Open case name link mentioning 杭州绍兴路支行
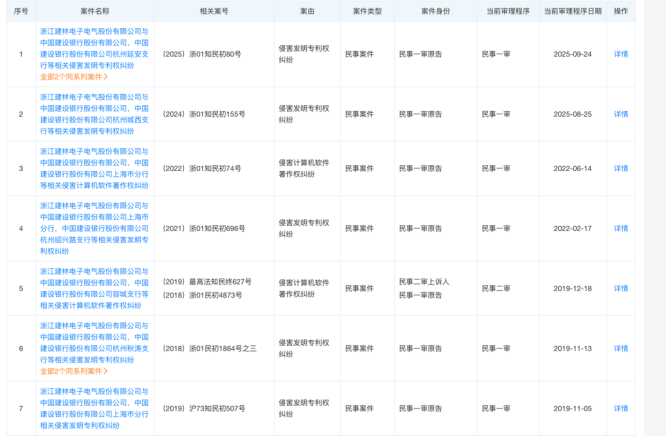This screenshot has height=436, width=666. coord(95,228)
